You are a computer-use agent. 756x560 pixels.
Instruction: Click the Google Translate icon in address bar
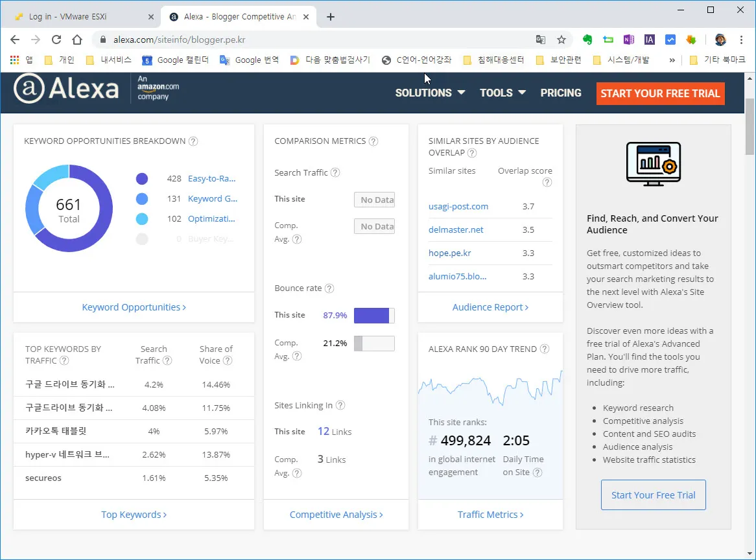click(x=541, y=40)
